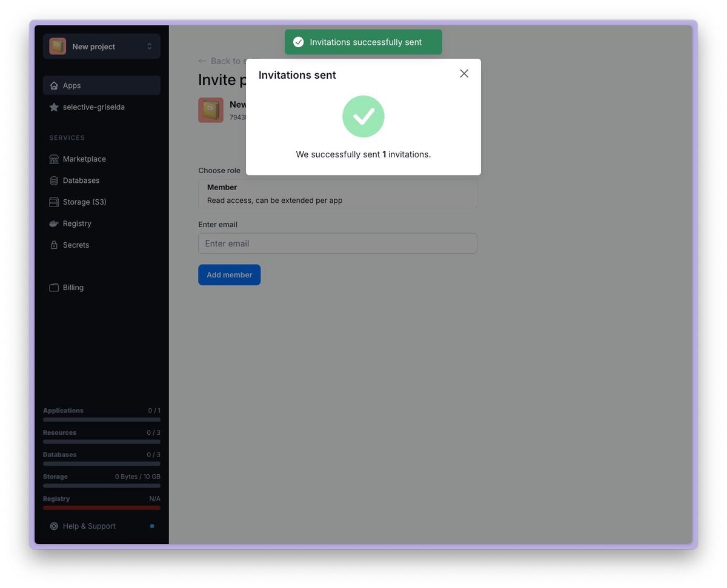This screenshot has width=727, height=588.
Task: Click the up-down chevron on project selector
Action: pos(149,47)
